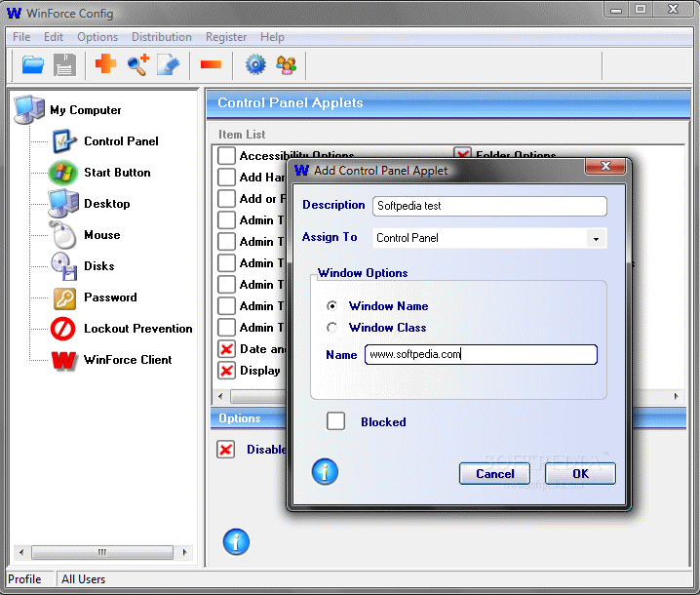700x595 pixels.
Task: Confirm with the OK button
Action: point(580,473)
